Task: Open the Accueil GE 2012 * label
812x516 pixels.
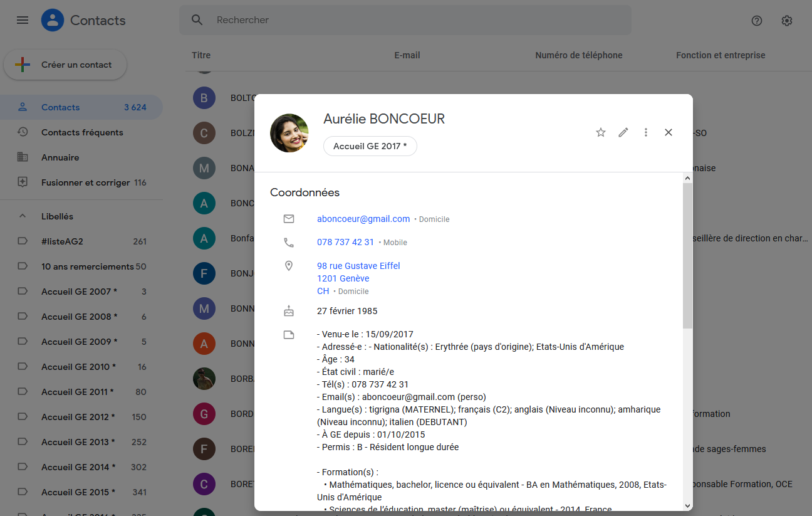Action: [81, 417]
